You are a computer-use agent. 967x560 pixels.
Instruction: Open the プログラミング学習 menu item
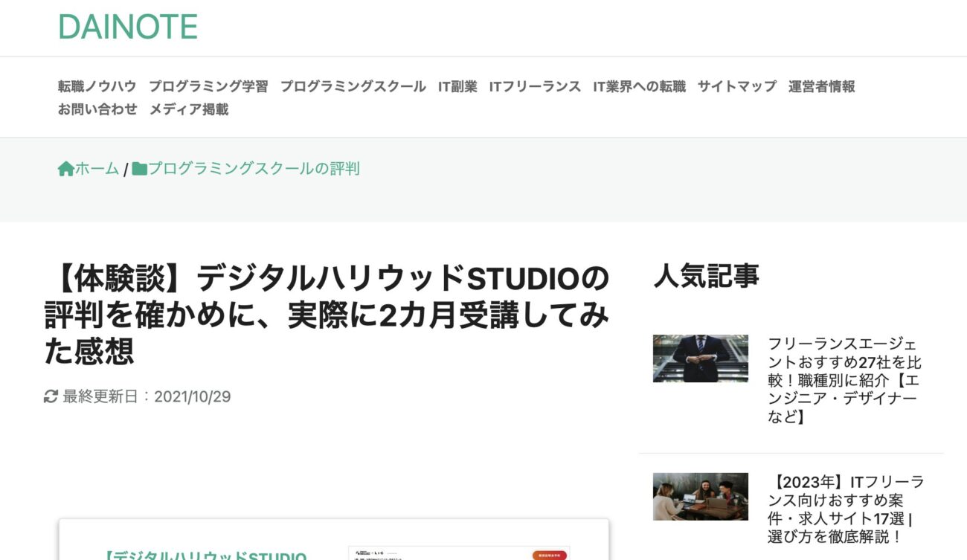(x=208, y=86)
